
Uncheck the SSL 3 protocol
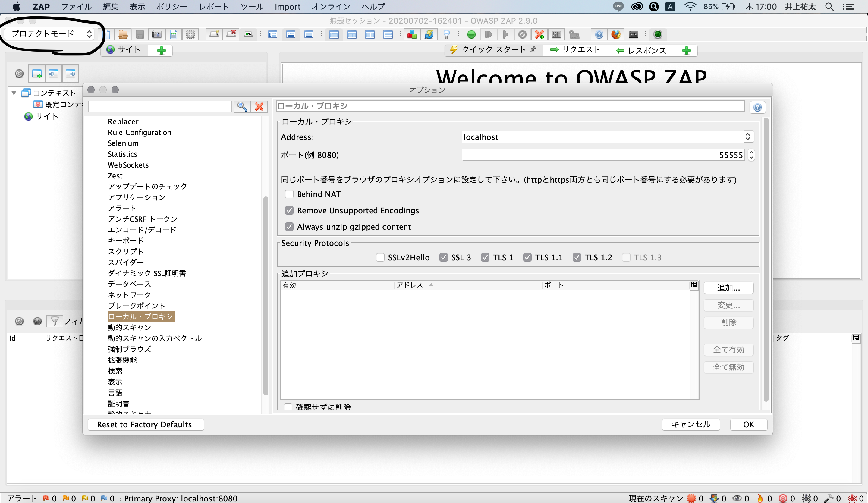click(x=444, y=257)
